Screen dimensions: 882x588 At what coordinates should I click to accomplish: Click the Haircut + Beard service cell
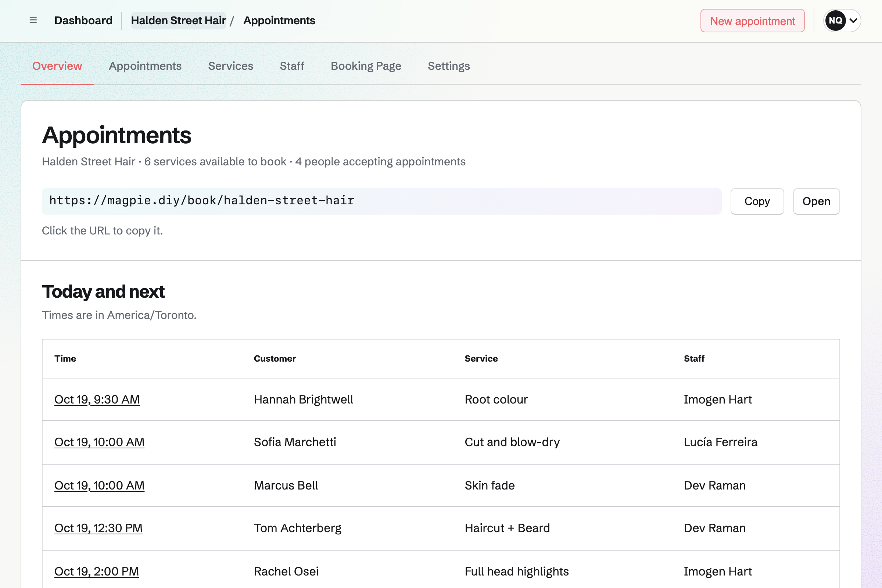[x=507, y=528]
